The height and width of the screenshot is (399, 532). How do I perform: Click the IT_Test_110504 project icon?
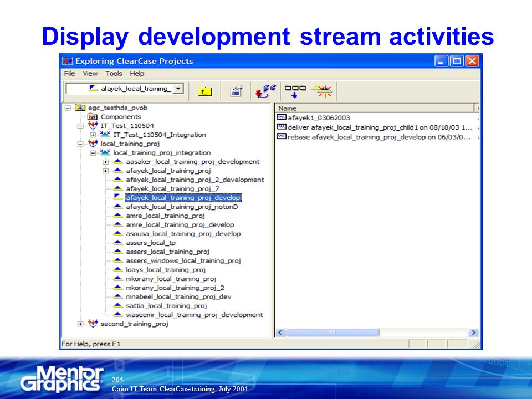pyautogui.click(x=93, y=126)
